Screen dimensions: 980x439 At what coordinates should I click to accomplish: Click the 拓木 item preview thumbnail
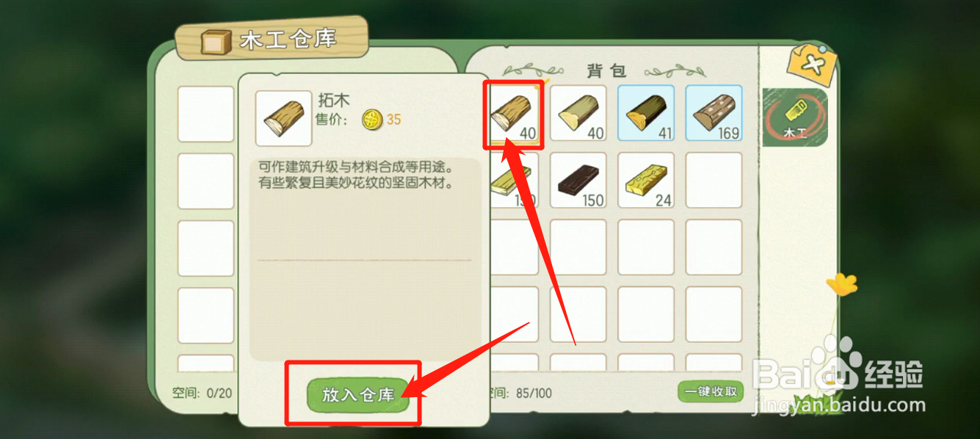pyautogui.click(x=283, y=118)
